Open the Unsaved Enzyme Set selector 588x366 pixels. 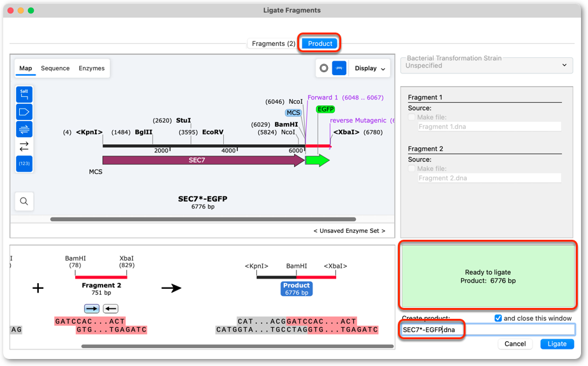(349, 231)
